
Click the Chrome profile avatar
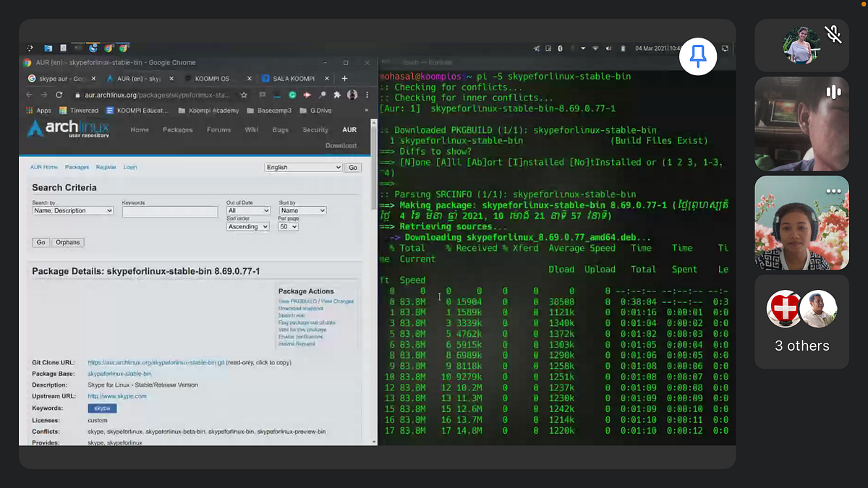(x=352, y=95)
